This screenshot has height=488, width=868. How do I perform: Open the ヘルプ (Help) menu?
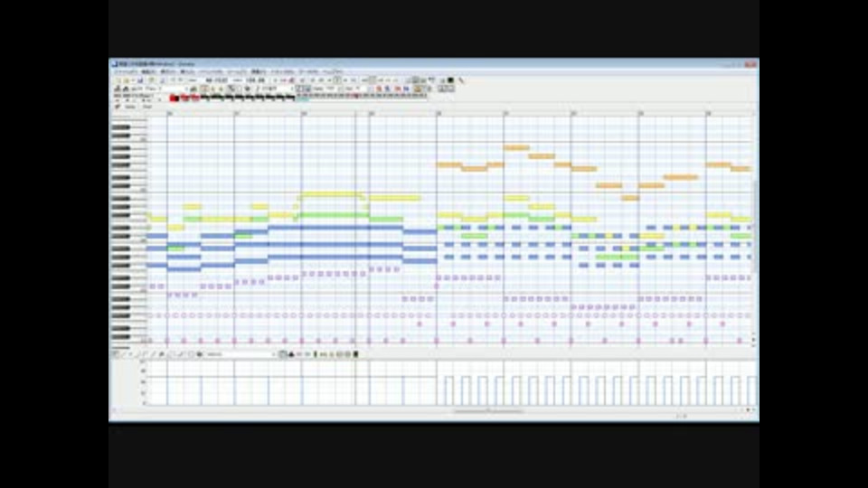pyautogui.click(x=332, y=71)
